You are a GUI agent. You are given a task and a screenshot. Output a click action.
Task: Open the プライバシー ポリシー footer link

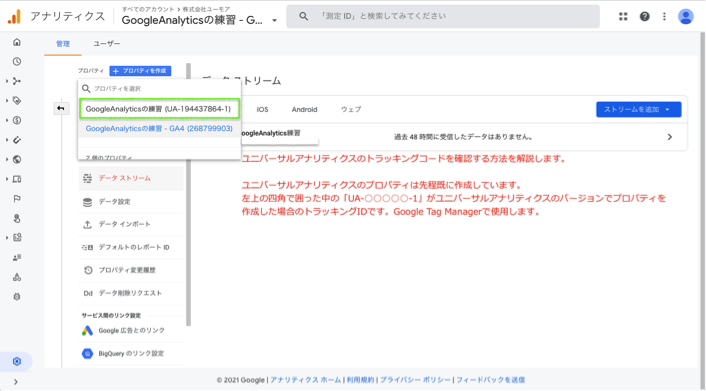coord(415,380)
